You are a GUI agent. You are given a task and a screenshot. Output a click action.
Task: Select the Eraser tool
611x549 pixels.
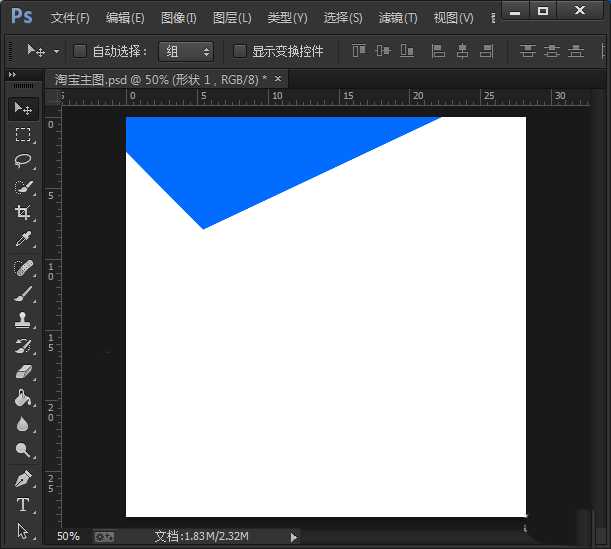(22, 372)
